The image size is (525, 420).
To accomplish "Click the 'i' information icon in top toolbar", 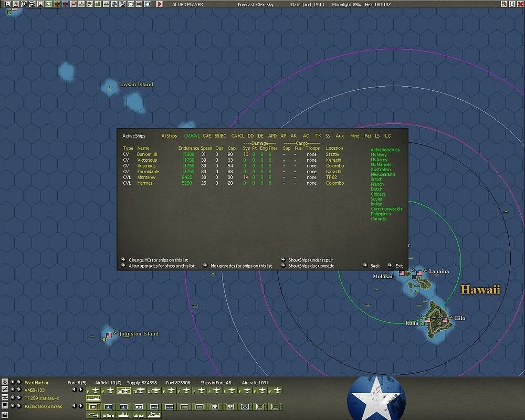I will tap(40, 4).
